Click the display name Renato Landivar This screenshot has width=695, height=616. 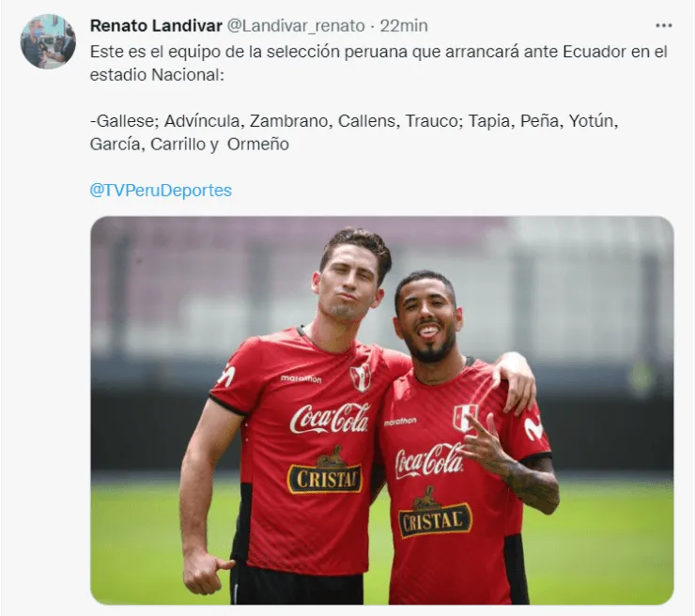[x=156, y=25]
